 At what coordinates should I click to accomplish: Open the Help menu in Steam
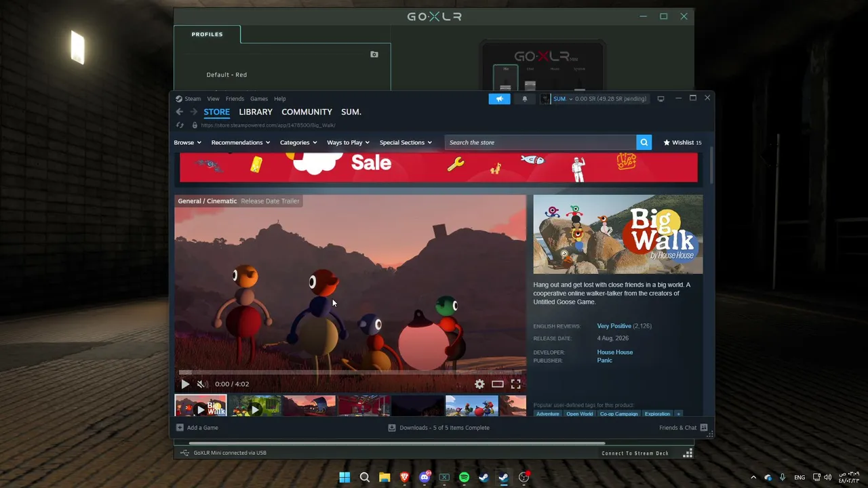(280, 99)
